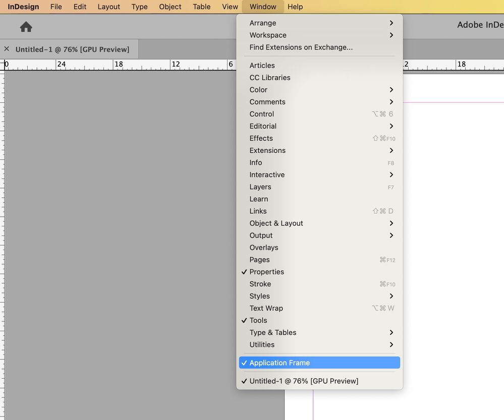Open the Learn panel
The width and height of the screenshot is (504, 420).
point(319,199)
